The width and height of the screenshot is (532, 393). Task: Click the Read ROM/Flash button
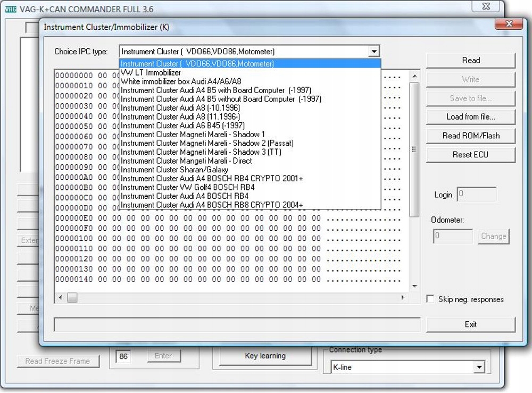coord(471,136)
